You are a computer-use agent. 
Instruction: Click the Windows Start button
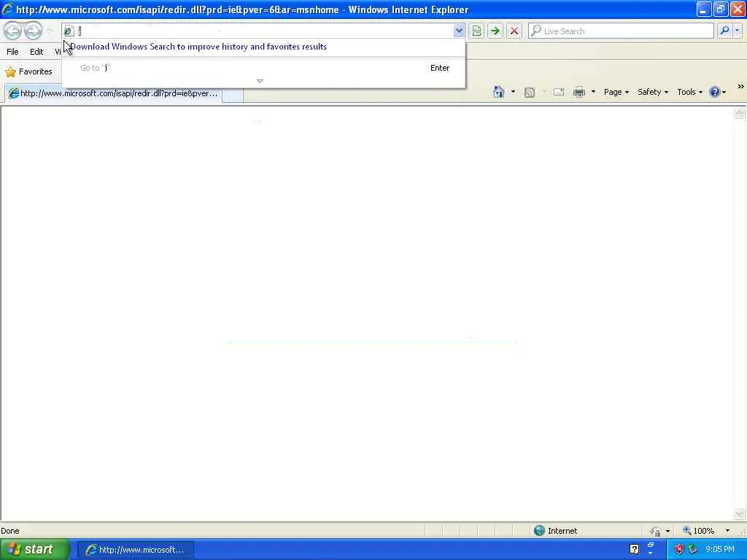(34, 550)
